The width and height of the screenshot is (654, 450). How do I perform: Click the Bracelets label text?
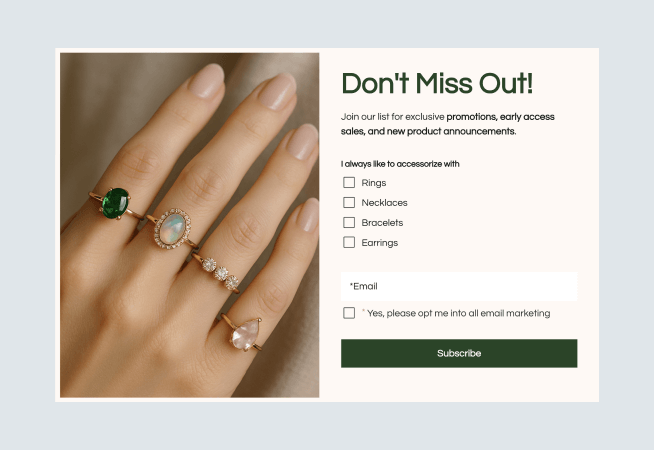click(x=382, y=223)
